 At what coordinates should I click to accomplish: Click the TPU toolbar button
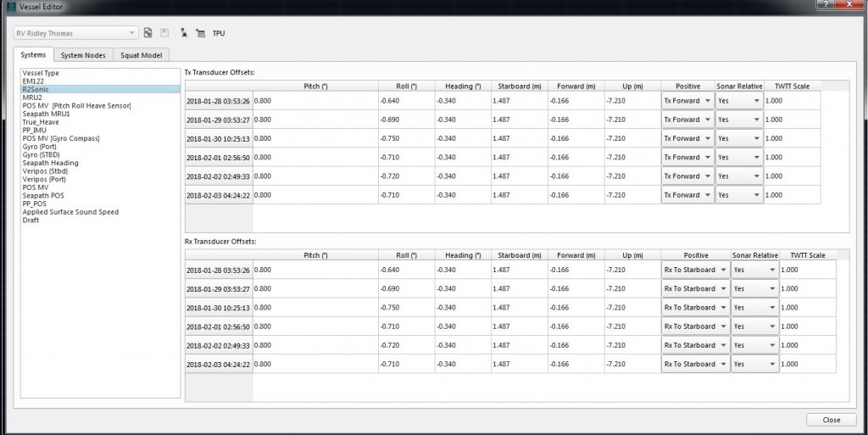(219, 33)
